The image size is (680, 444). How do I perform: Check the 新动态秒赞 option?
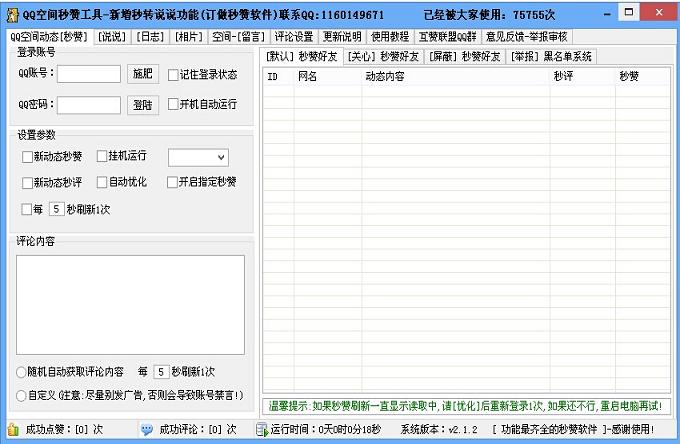27,157
